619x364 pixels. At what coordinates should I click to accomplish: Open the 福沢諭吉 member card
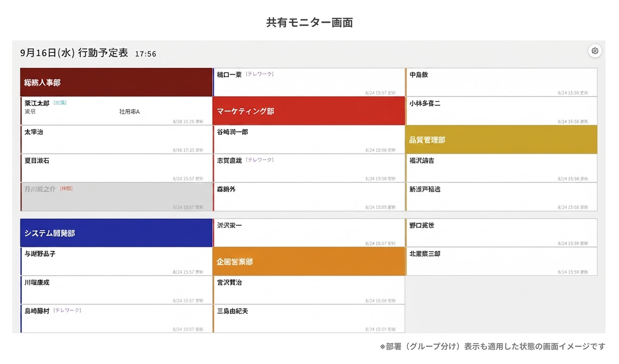pos(501,168)
